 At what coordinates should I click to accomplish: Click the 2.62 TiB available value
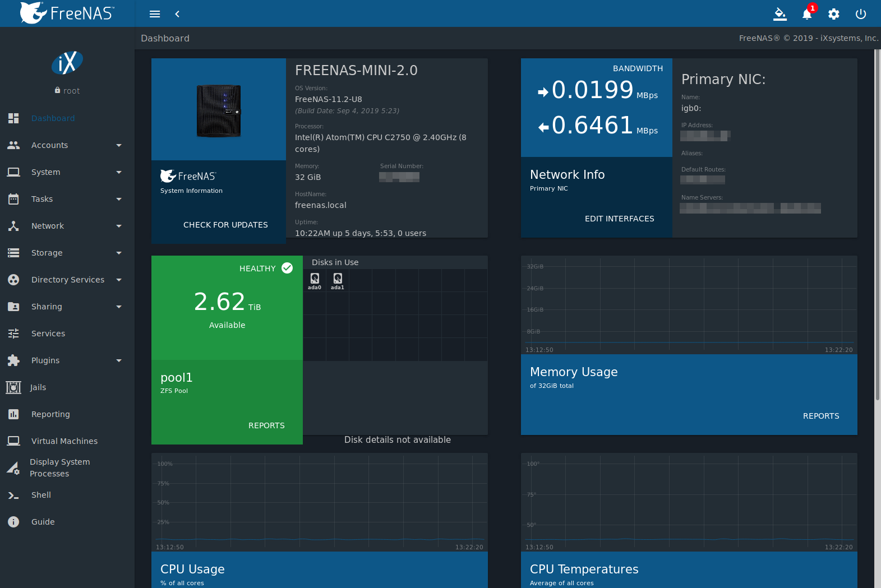[227, 302]
